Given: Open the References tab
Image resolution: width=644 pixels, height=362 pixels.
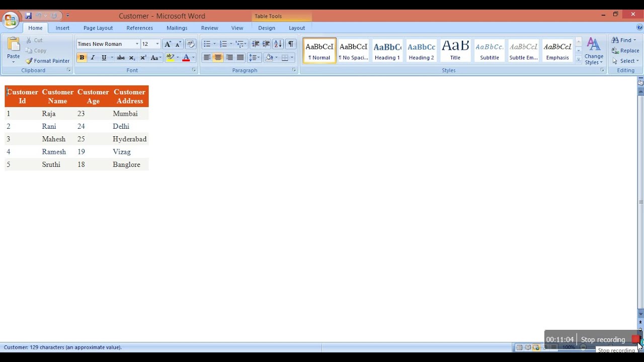Looking at the screenshot, I should (x=139, y=28).
